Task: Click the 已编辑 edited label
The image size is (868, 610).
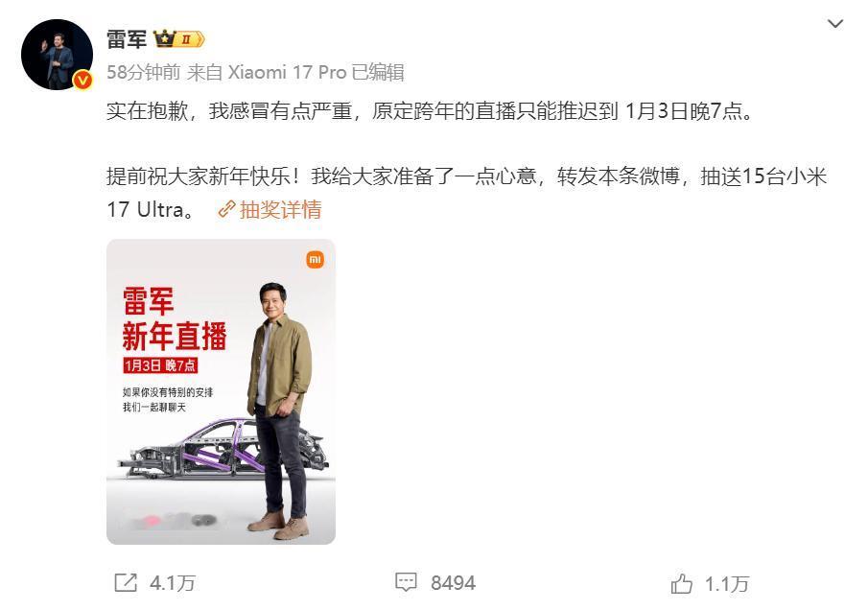Action: tap(378, 72)
